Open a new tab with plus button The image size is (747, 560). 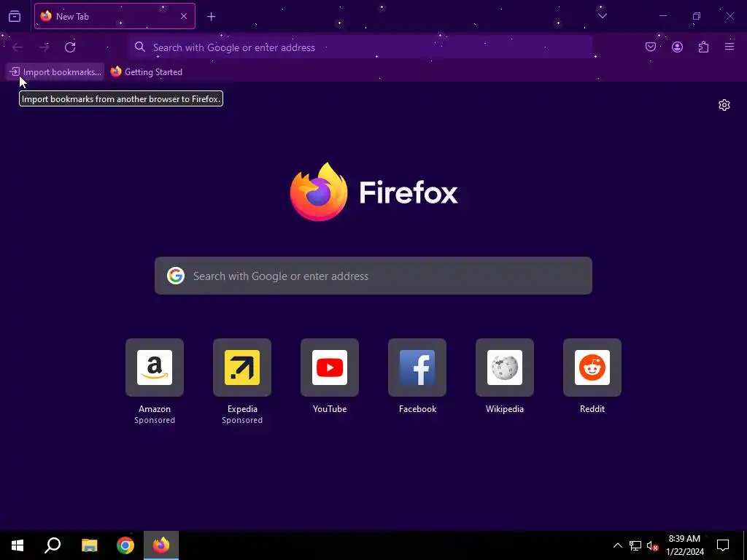pyautogui.click(x=211, y=17)
